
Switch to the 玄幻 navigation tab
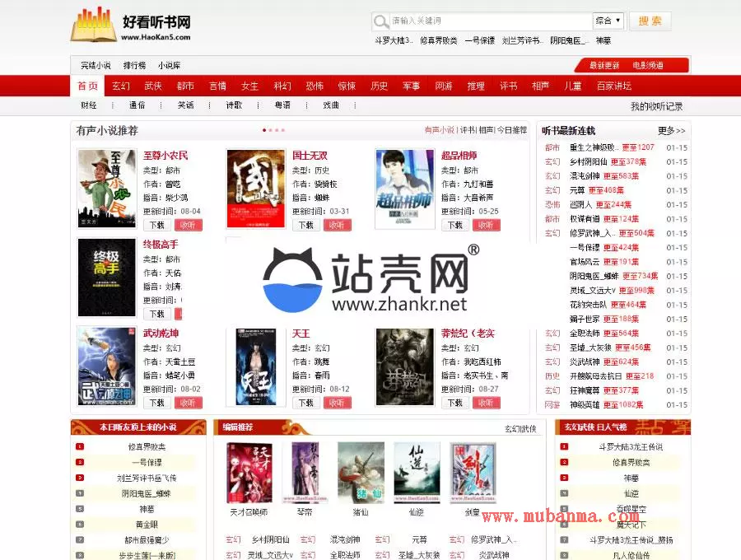[121, 86]
